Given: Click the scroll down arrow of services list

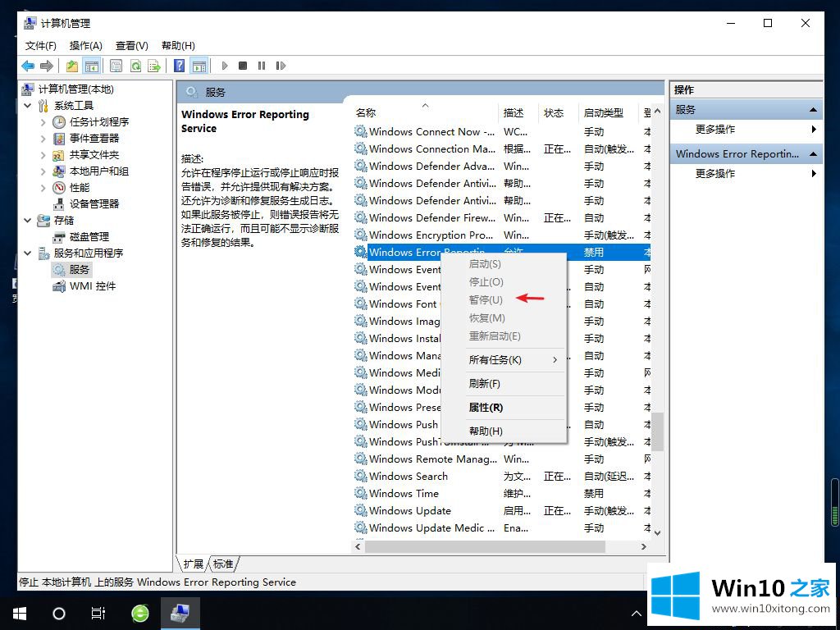Looking at the screenshot, I should [x=657, y=533].
